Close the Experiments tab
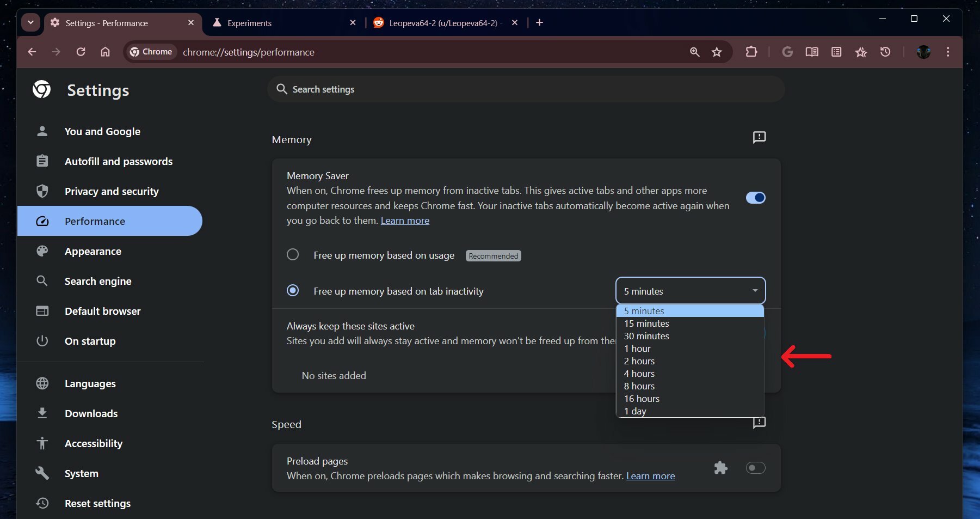The image size is (980, 519). [353, 23]
